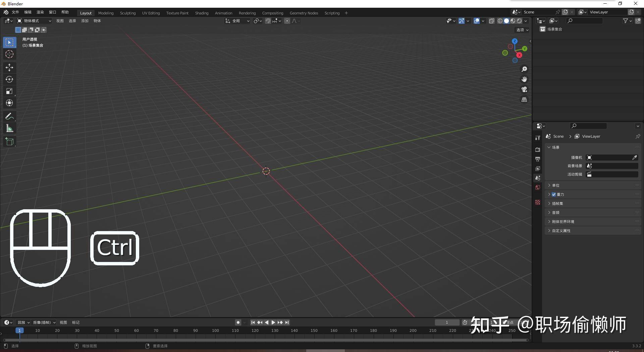The image size is (644, 352).
Task: Activate the 3D cursor tool
Action: [9, 54]
